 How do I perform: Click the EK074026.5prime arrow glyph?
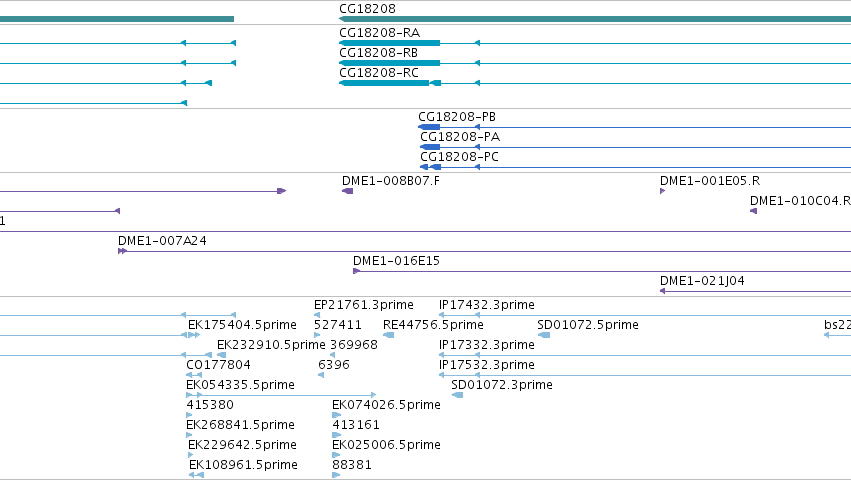click(x=336, y=415)
